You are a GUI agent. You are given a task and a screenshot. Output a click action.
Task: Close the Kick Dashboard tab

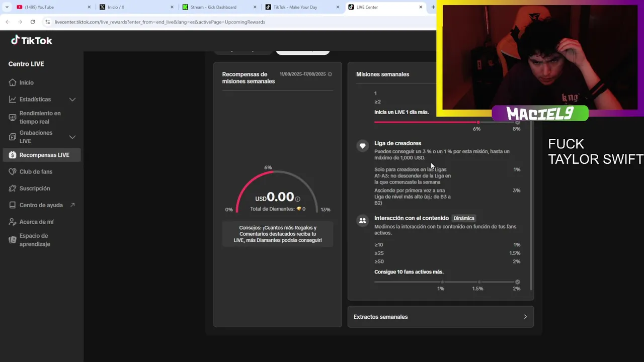255,7
